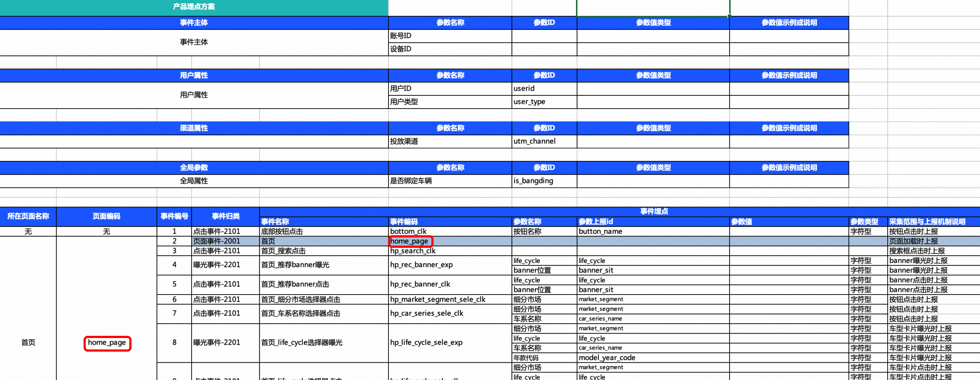Click the 事件名称 column header

324,222
